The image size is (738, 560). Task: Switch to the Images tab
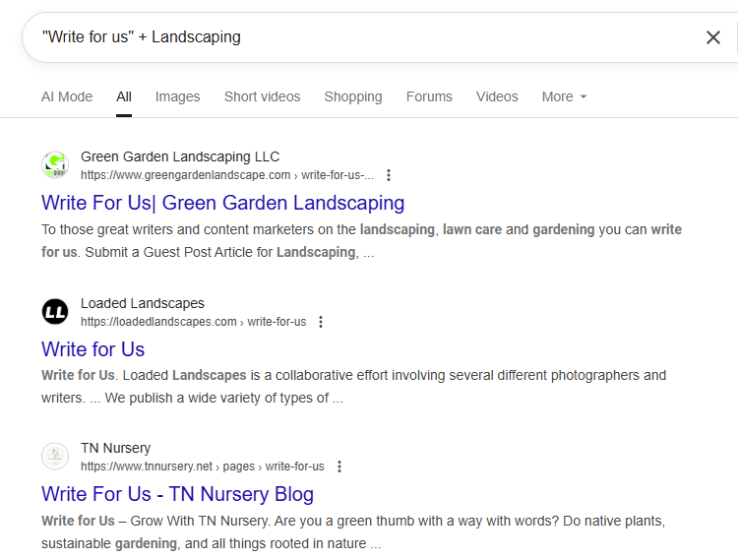177,96
